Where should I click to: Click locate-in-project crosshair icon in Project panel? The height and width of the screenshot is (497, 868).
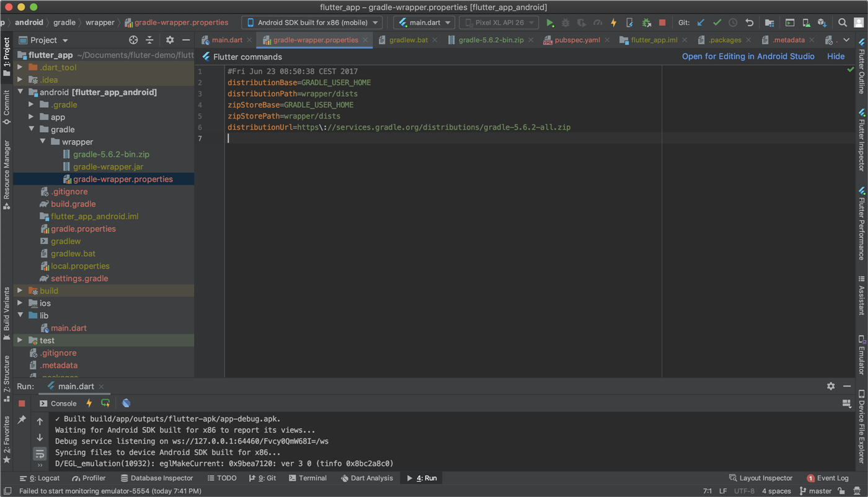(133, 40)
